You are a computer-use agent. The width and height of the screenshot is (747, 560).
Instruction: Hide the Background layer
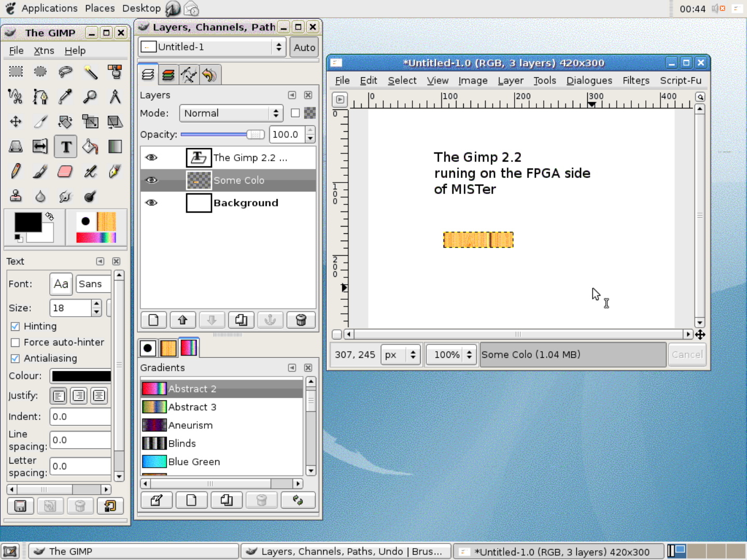(151, 203)
